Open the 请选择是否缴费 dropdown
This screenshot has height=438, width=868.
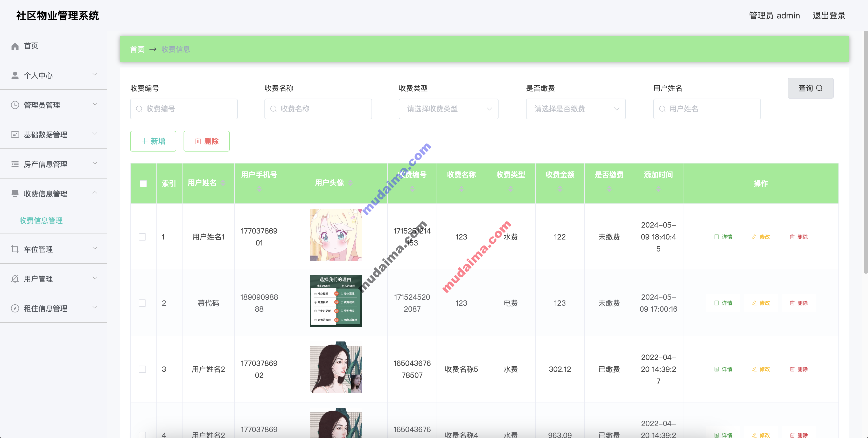[576, 109]
